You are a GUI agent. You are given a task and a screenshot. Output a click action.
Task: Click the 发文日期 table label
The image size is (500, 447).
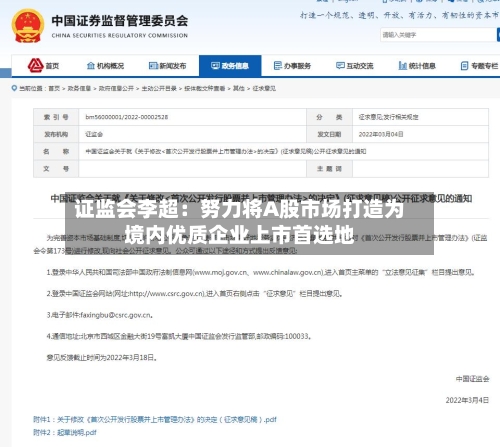[329, 134]
